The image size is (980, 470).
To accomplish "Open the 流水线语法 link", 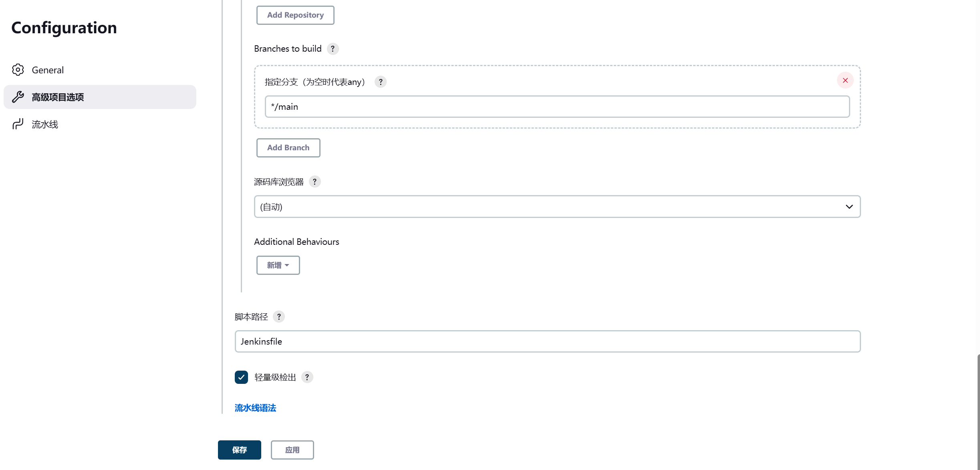I will click(255, 408).
